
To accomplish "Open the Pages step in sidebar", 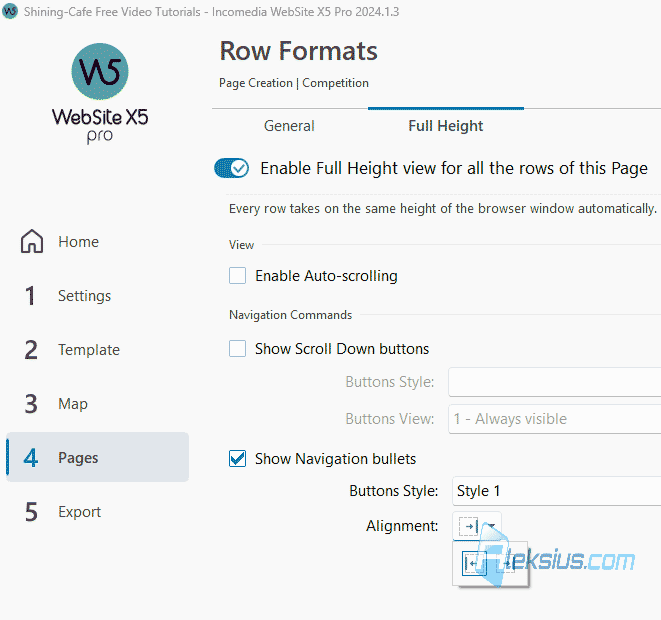I will click(98, 457).
